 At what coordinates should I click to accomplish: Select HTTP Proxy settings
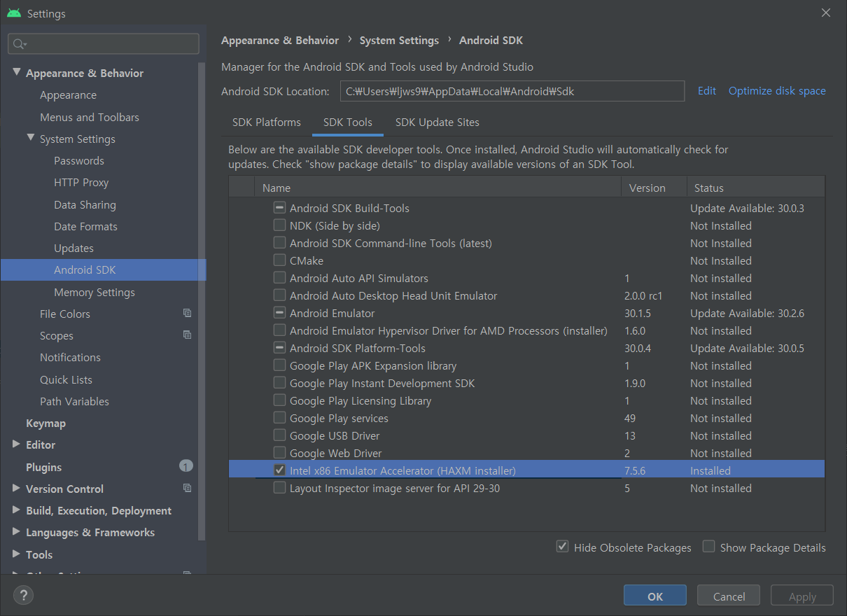[x=81, y=182]
